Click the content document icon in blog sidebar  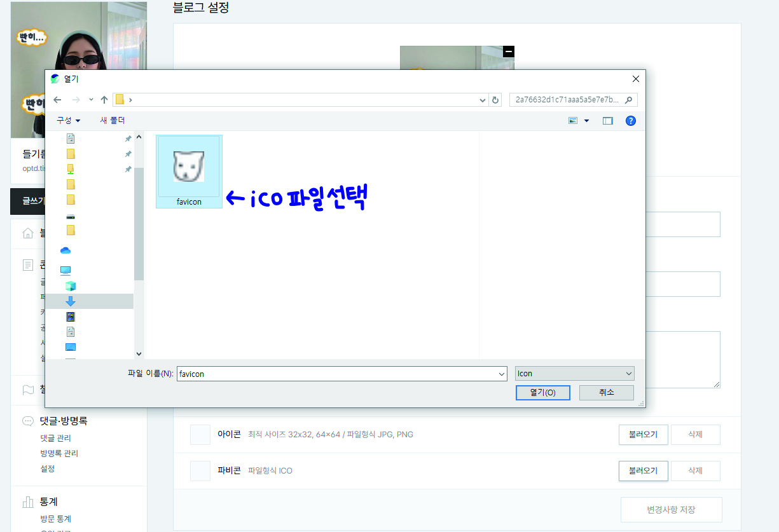(27, 265)
